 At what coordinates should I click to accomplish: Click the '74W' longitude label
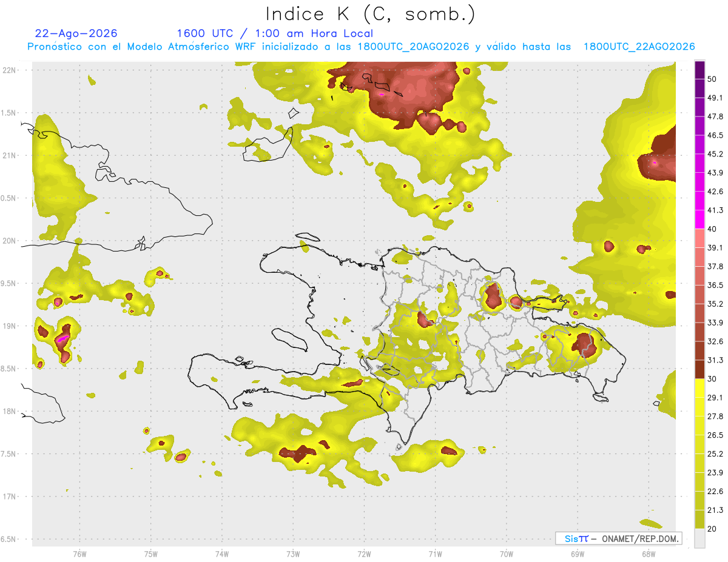[222, 554]
